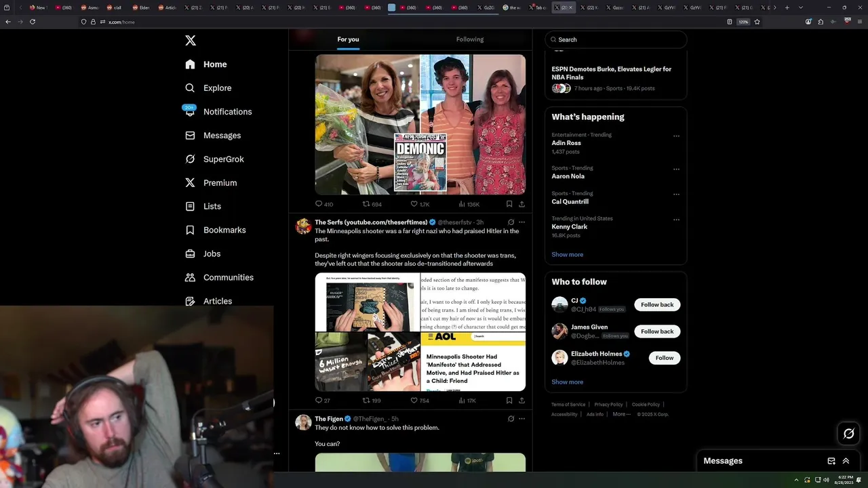View analytics showing 136K views

(469, 204)
